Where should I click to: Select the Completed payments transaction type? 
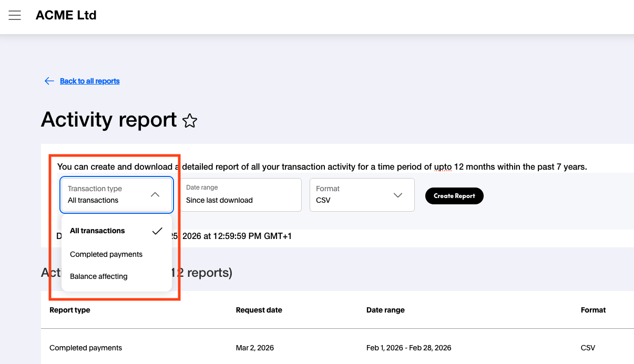point(106,254)
